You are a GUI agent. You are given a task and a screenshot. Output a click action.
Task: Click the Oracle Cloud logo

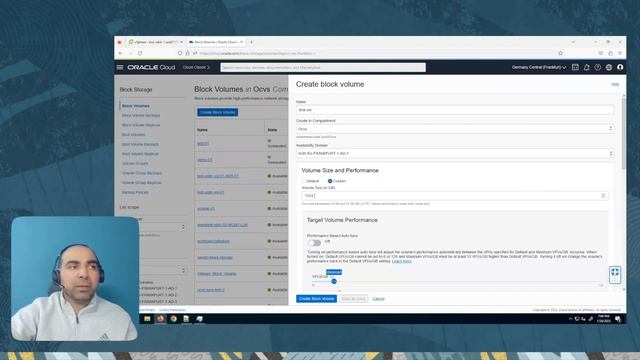[x=151, y=67]
